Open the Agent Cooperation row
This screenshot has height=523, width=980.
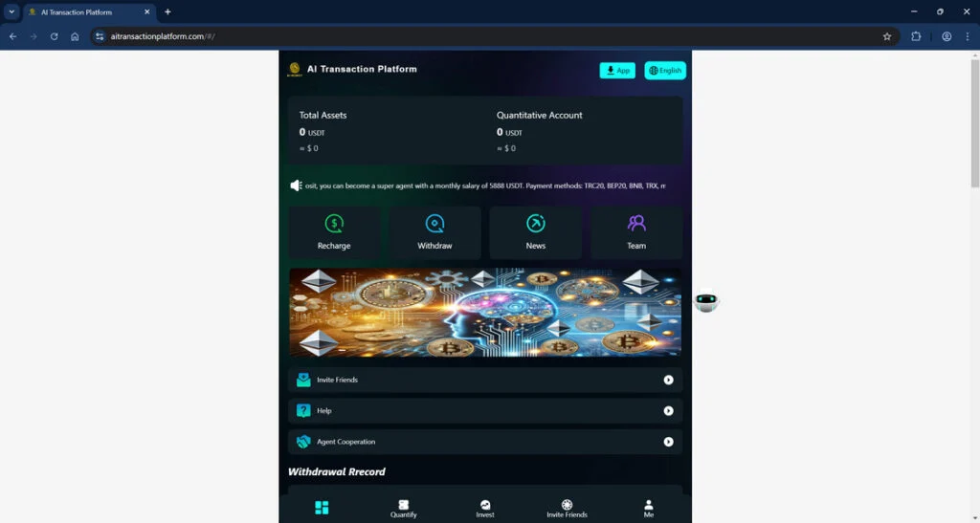[x=485, y=441]
